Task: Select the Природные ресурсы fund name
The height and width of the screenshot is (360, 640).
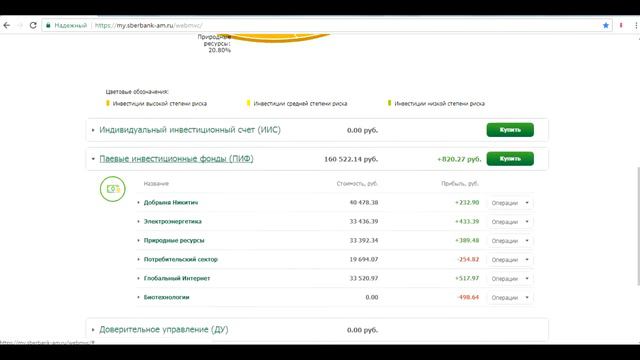Action: 174,240
